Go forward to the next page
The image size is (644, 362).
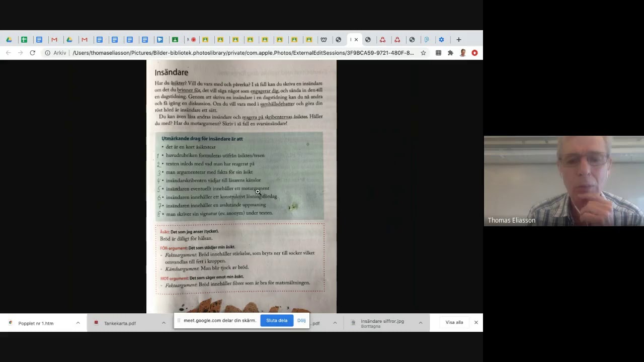21,53
